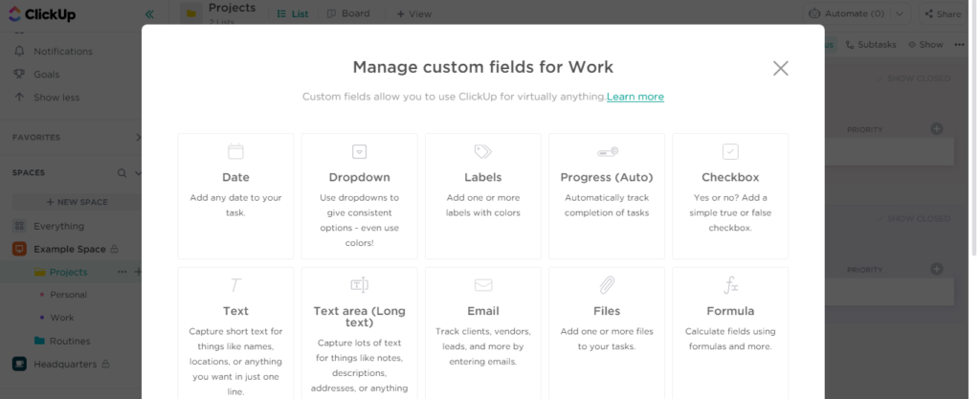Select the Projects folder in the sidebar

coord(68,273)
